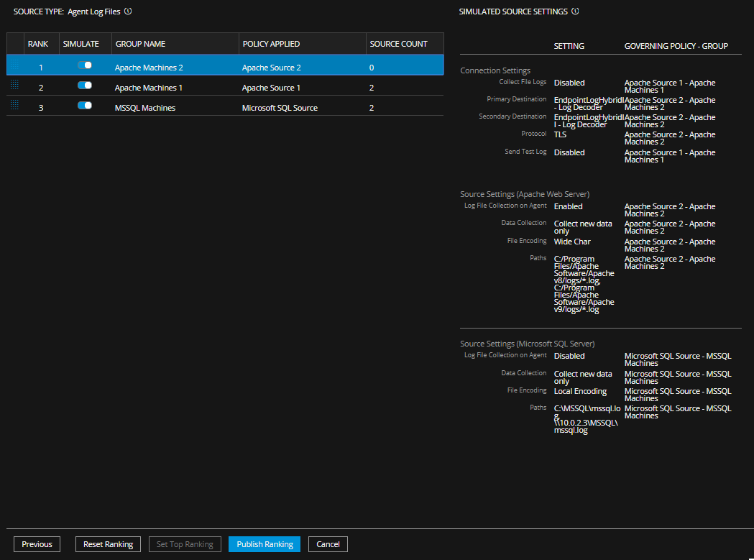Click the Microsoft SQL Source policy cell

tap(280, 108)
